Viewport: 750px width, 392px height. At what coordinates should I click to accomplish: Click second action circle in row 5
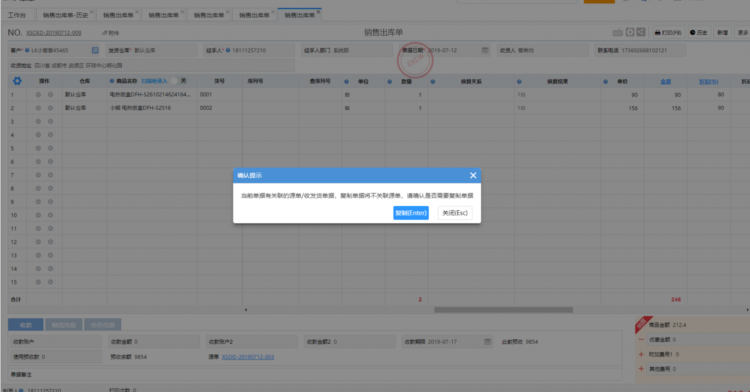(x=50, y=148)
